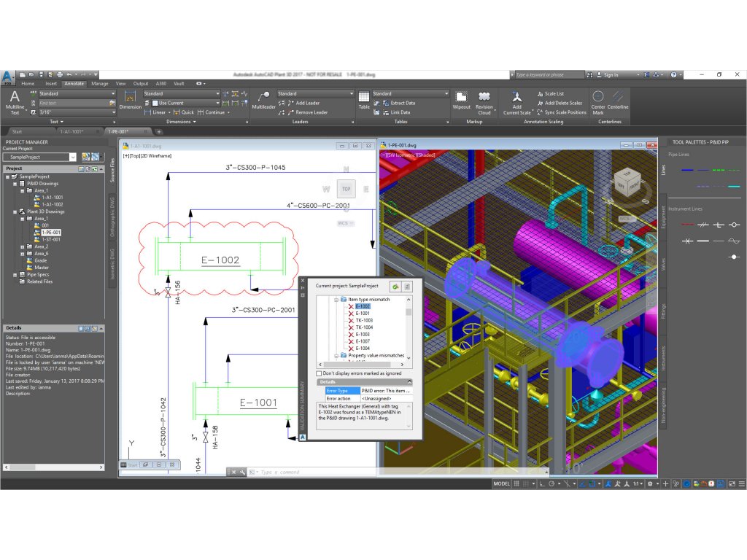This screenshot has height=560, width=747.
Task: Toggle ortho mode in status bar
Action: tap(542, 484)
